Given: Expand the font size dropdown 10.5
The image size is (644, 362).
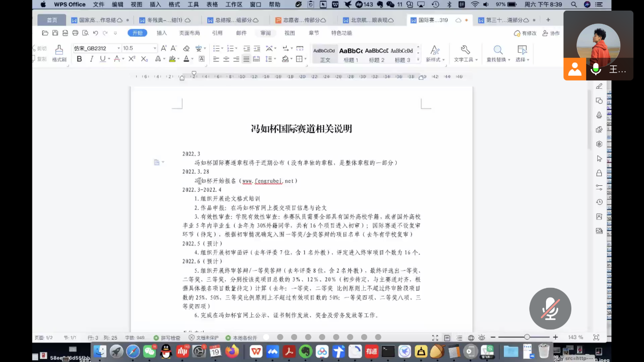Looking at the screenshot, I should [x=154, y=48].
